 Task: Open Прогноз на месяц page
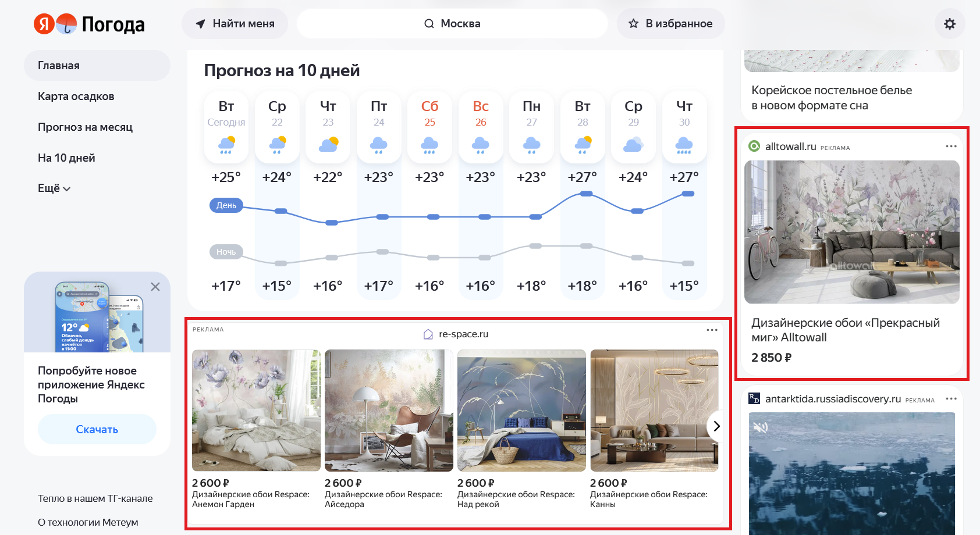[86, 127]
